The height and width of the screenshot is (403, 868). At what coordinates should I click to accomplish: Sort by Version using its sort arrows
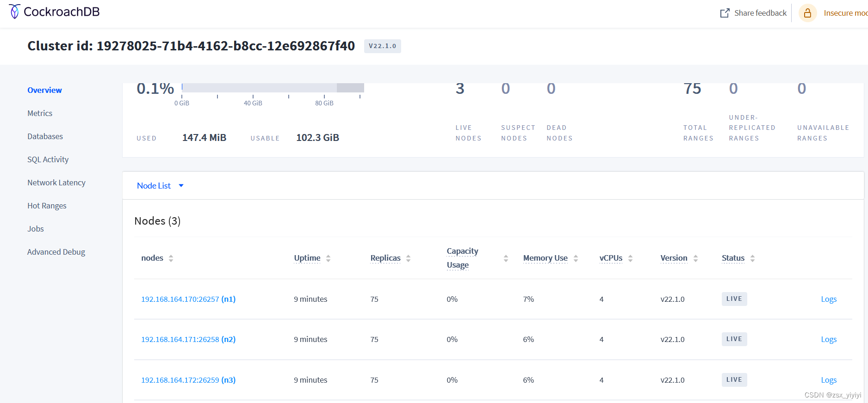[x=695, y=258]
